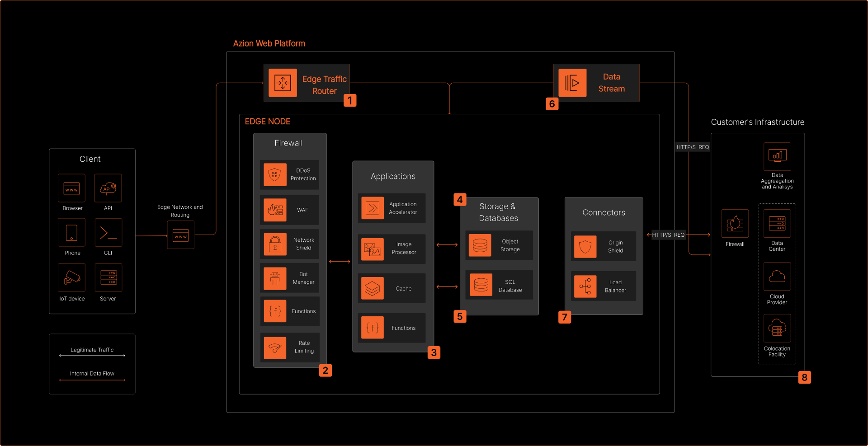
Task: Click the Client box heading
Action: point(90,159)
